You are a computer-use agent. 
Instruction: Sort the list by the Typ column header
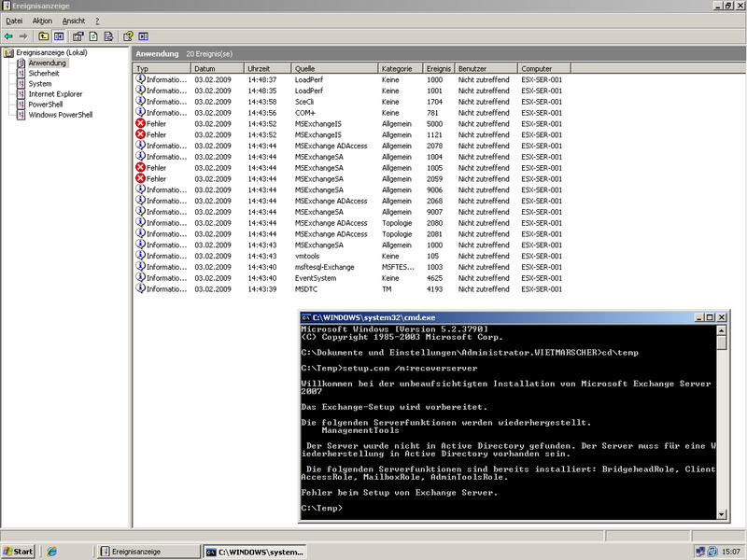[162, 68]
